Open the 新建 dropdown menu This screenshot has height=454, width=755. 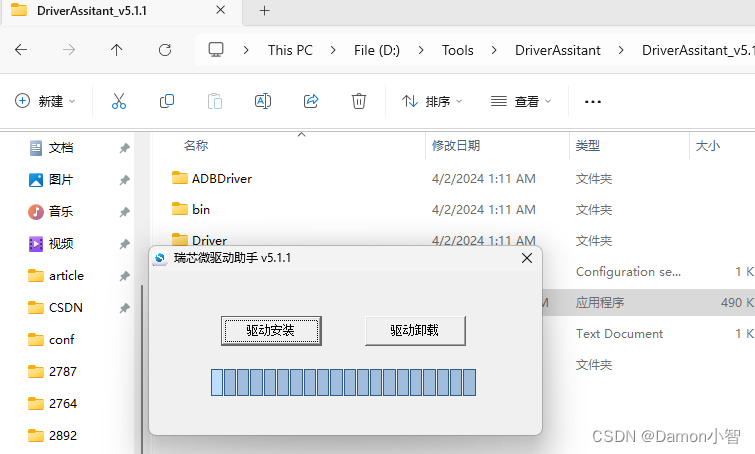[x=45, y=101]
